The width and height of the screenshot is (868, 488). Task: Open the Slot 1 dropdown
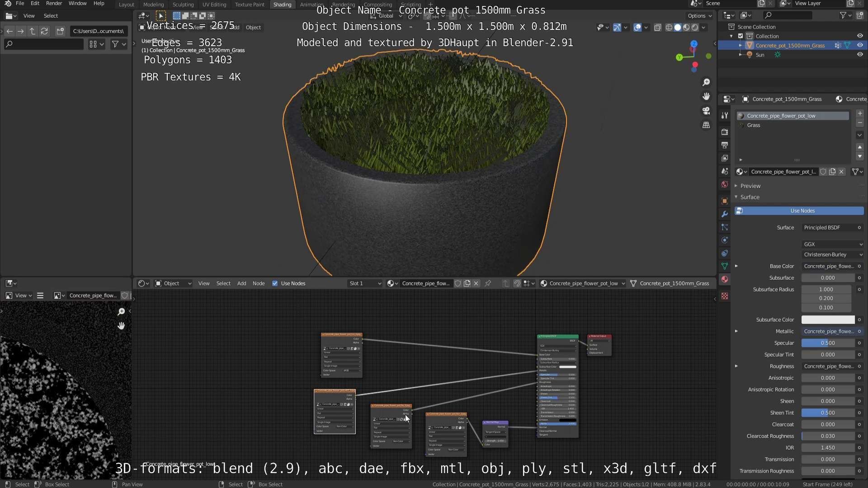point(364,283)
